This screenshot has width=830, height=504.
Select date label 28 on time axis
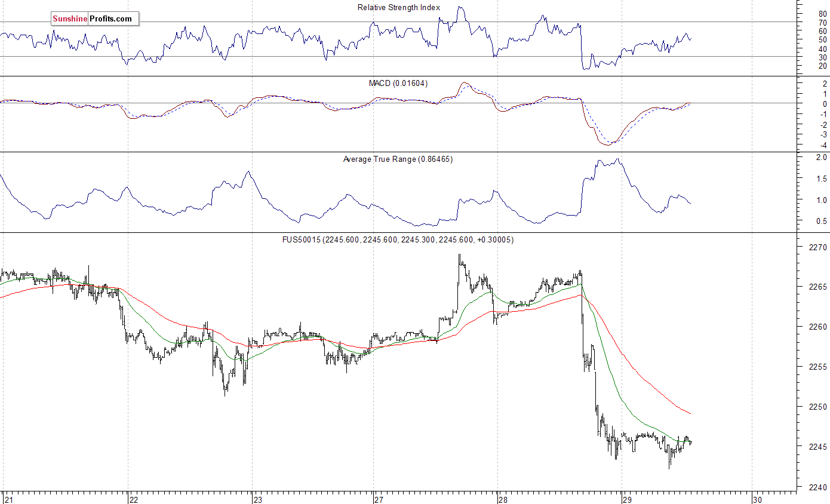click(503, 499)
